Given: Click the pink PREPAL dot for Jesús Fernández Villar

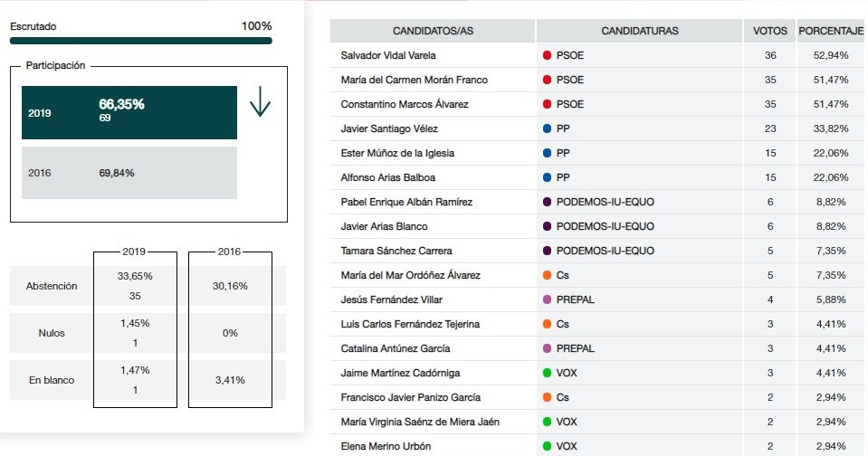Looking at the screenshot, I should coord(547,299).
